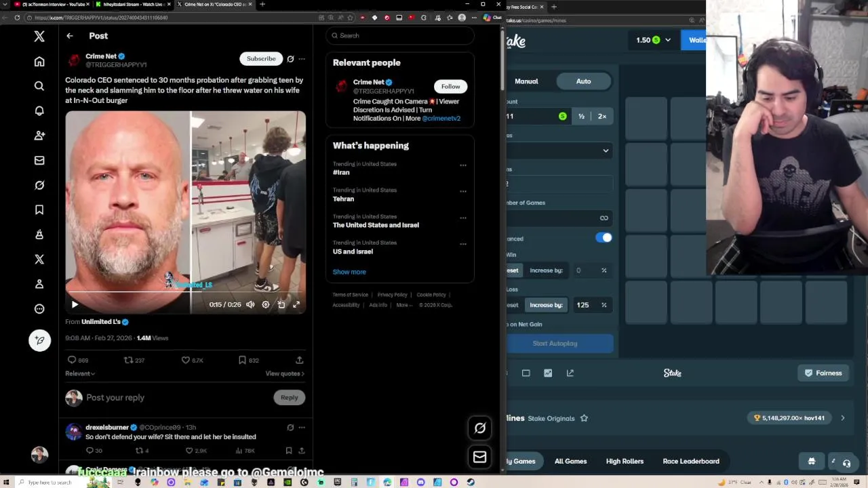Open the More circle icon in sidebar

[x=39, y=309]
